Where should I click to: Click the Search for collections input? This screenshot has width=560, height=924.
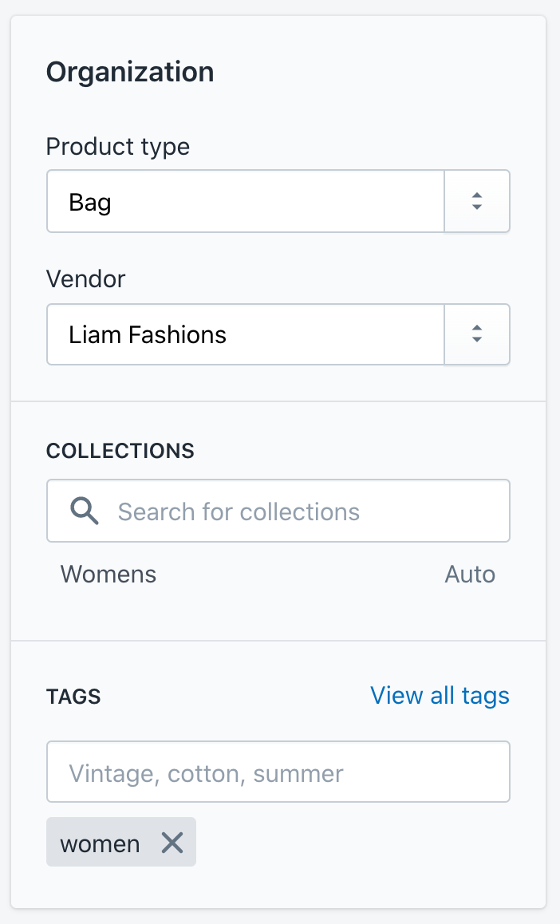pyautogui.click(x=303, y=511)
